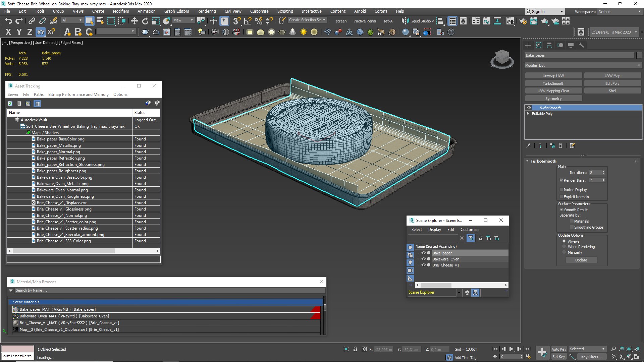Screen dimensions: 644x362
Task: Toggle the Angle Snap icon
Action: 248,21
